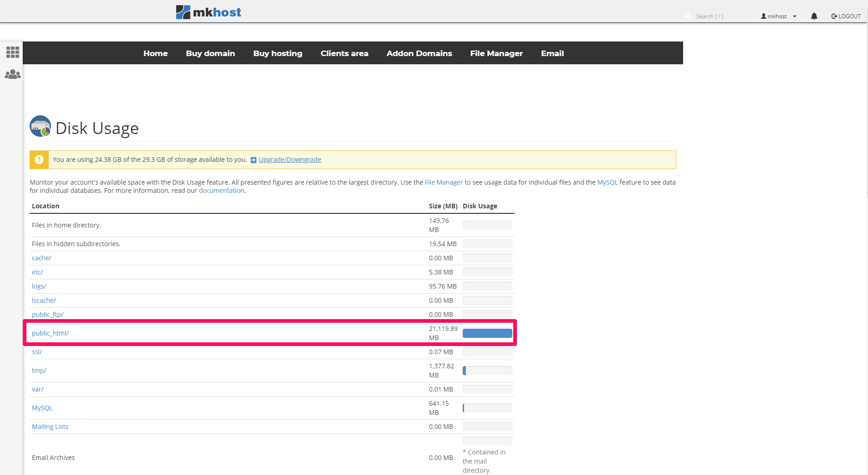Click the MySQL disk usage bar
868x475 pixels.
pos(487,408)
